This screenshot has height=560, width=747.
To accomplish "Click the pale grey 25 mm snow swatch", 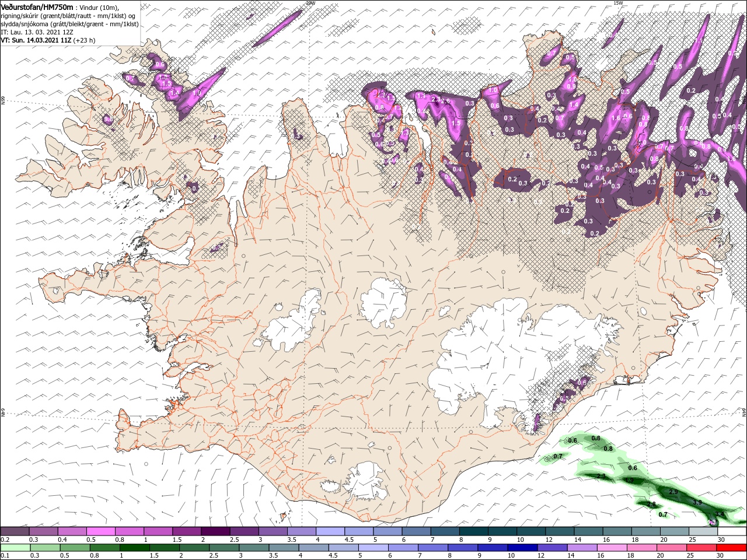I will [x=703, y=531].
